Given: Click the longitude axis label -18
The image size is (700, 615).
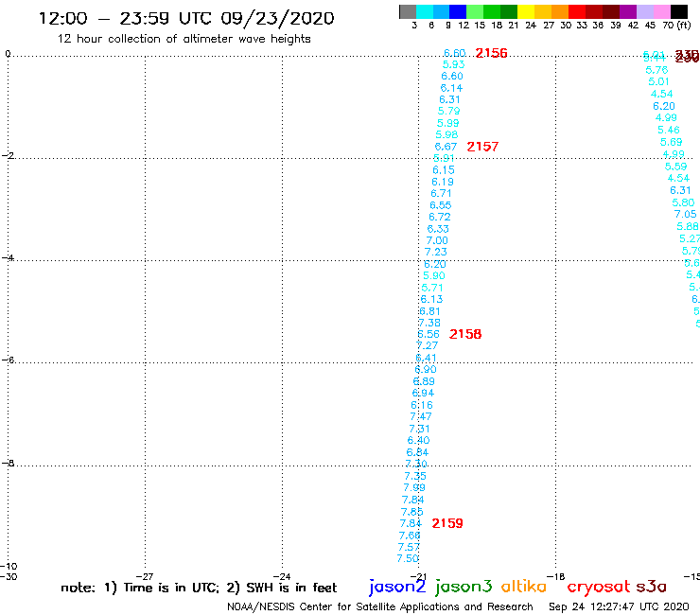Looking at the screenshot, I should coord(556,577).
